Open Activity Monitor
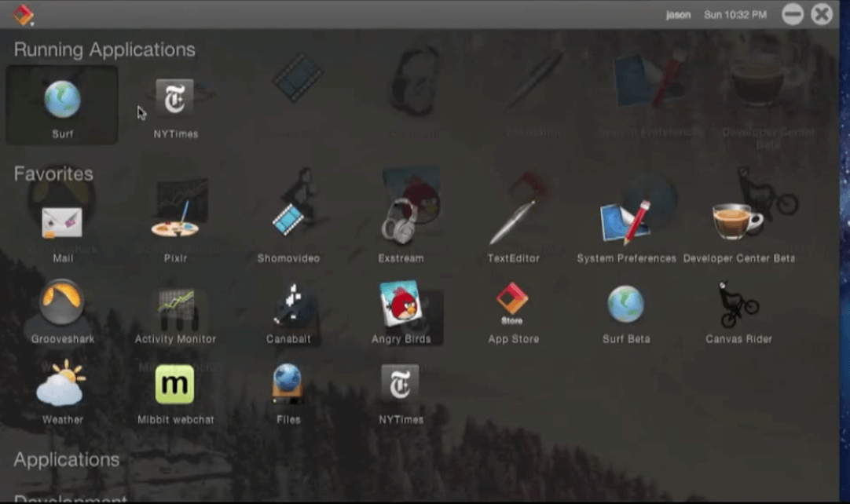This screenshot has width=850, height=504. pos(175,314)
